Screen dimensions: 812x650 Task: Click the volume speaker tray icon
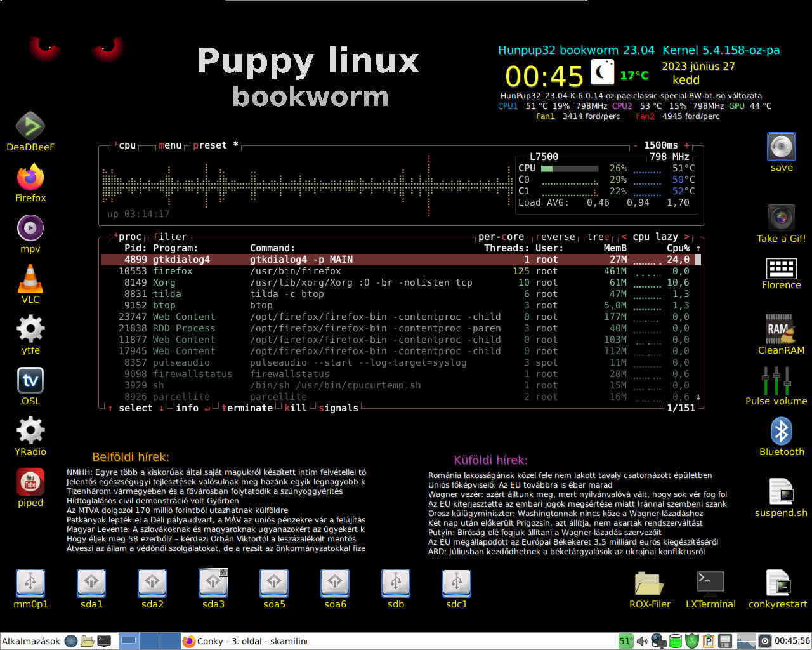click(x=642, y=641)
